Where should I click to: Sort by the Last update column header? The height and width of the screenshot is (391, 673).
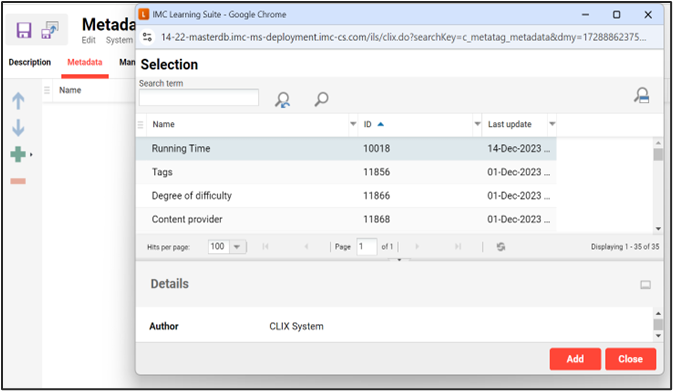(x=509, y=124)
